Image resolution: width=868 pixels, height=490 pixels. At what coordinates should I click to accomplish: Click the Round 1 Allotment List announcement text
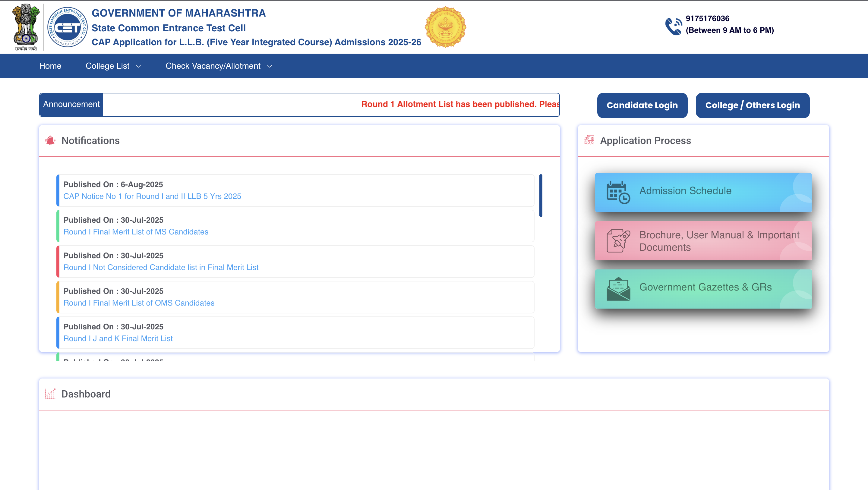[460, 104]
